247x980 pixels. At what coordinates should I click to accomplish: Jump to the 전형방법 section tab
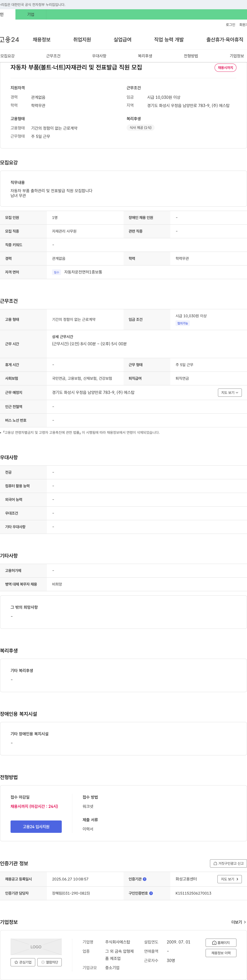191,56
